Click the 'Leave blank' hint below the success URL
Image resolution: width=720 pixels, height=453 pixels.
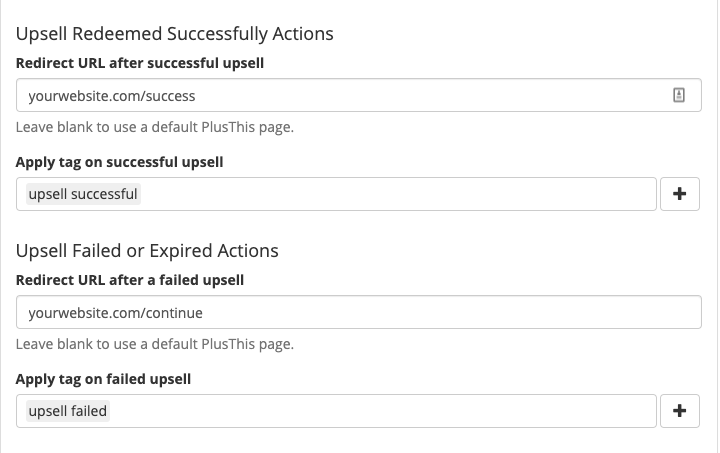[155, 127]
